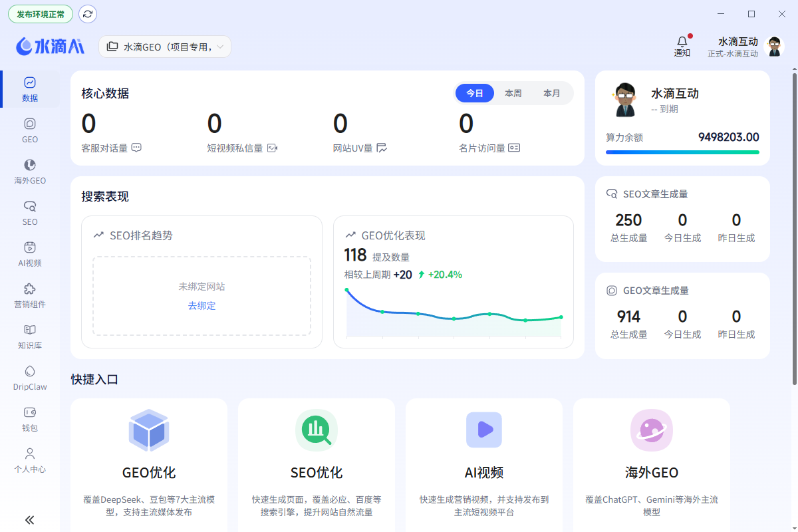Click the 海外GEO planet icon
Viewport: 798px width, 532px height.
652,430
